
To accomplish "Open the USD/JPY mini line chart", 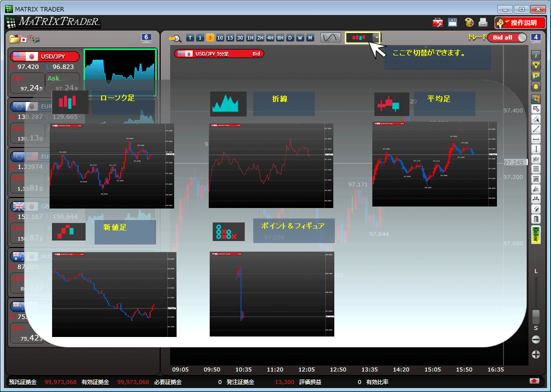I will tap(120, 72).
